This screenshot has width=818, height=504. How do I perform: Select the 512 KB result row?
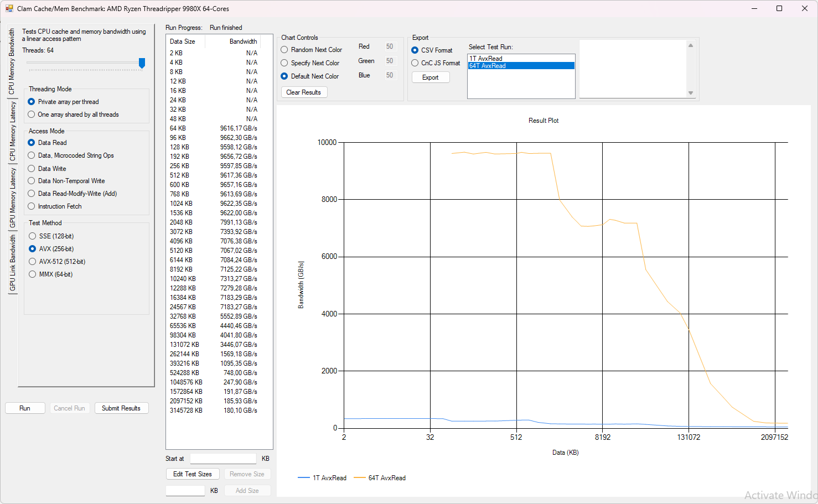[214, 175]
